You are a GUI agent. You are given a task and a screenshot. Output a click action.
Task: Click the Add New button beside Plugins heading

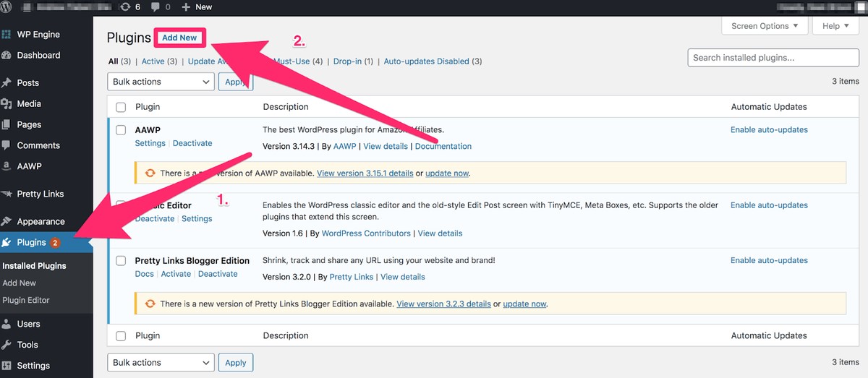click(x=179, y=38)
